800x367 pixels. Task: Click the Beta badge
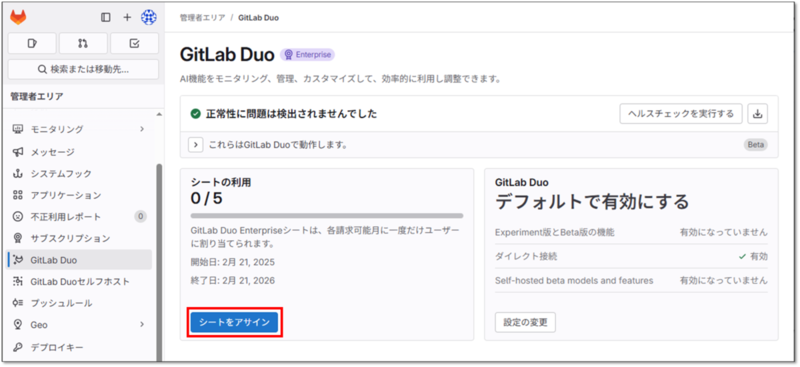click(756, 144)
